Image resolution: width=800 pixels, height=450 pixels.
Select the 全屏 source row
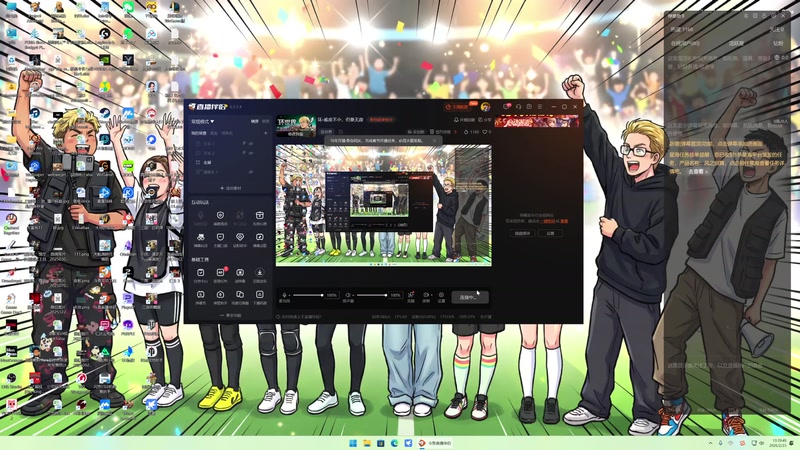point(230,162)
